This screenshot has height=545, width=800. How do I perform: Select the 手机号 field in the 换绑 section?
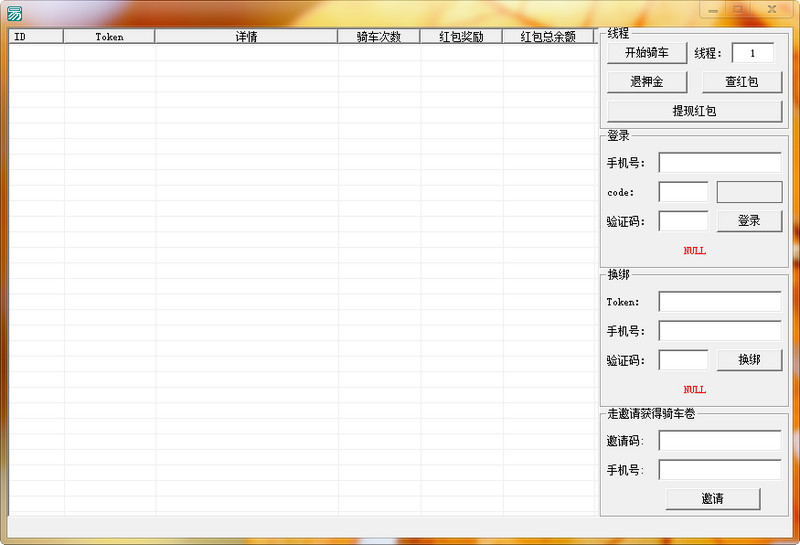pos(719,331)
